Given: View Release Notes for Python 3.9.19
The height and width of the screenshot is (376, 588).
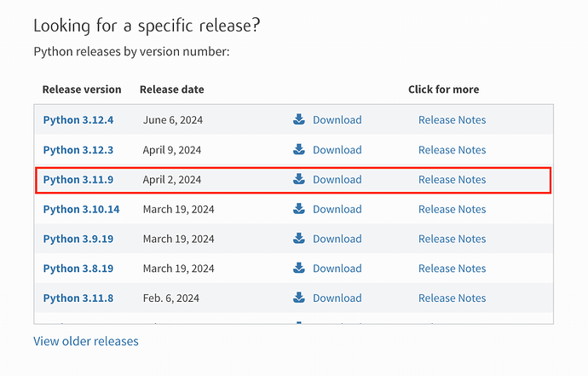Looking at the screenshot, I should [452, 239].
